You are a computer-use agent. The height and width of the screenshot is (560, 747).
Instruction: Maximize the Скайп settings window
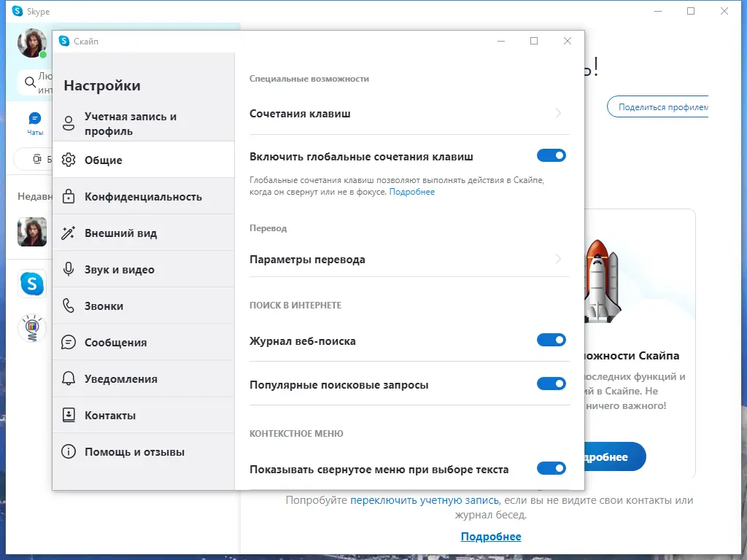pyautogui.click(x=534, y=41)
